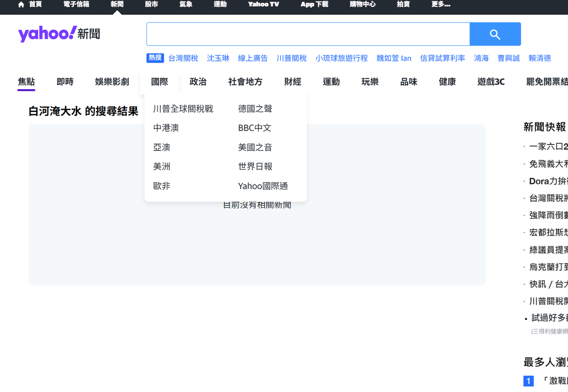The image size is (568, 392).
Task: Click trending search 小琉球旅遊行程
Action: 342,58
